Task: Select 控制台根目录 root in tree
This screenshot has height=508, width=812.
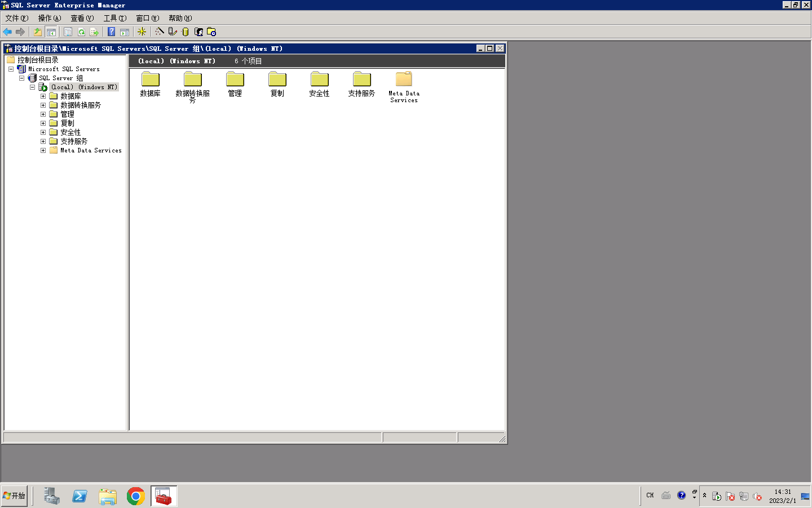Action: click(38, 60)
